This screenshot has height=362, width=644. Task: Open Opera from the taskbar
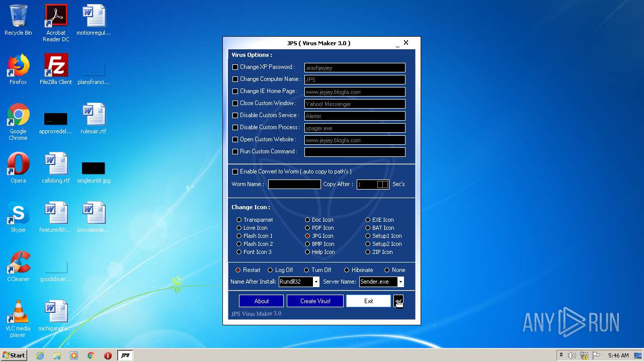point(108,355)
